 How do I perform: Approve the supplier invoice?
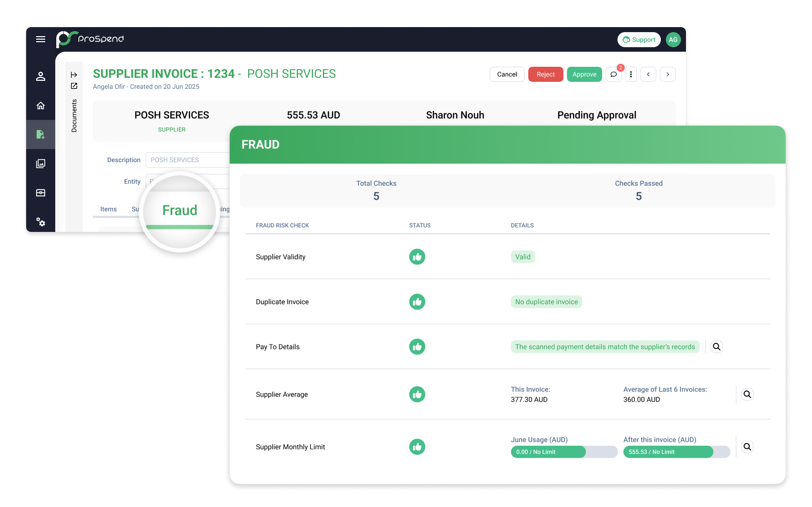click(x=585, y=74)
